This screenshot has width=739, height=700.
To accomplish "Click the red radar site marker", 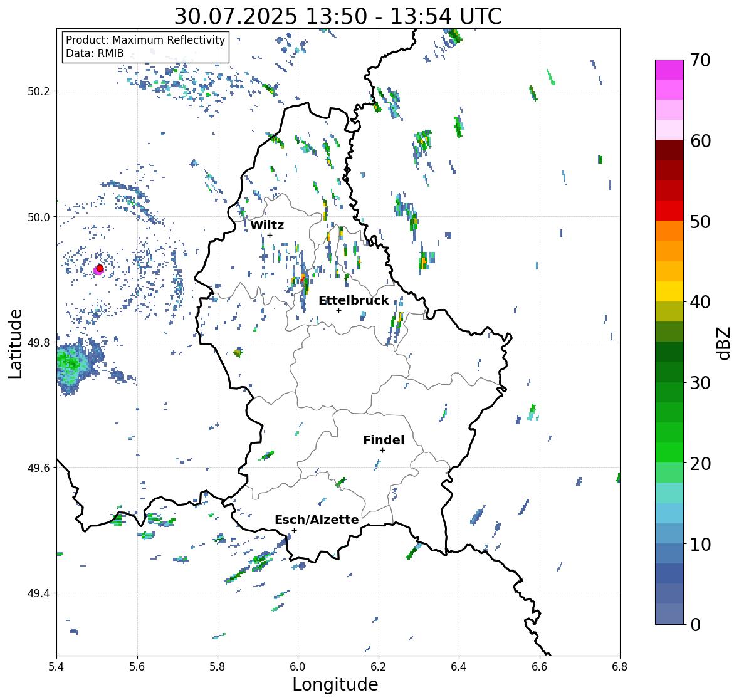I will click(100, 268).
